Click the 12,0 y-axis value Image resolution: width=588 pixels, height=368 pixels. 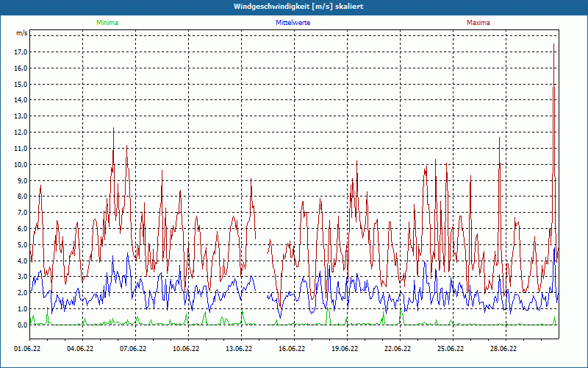tap(21, 132)
